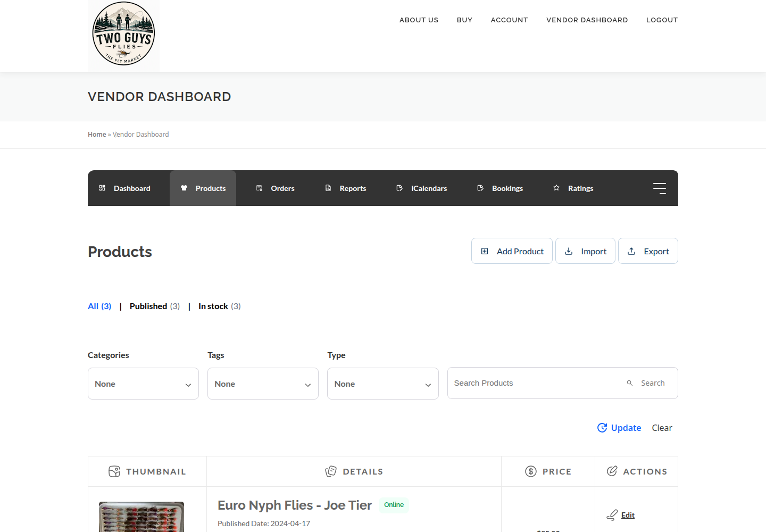This screenshot has width=766, height=532.
Task: Click the Bookings tab icon
Action: click(480, 188)
